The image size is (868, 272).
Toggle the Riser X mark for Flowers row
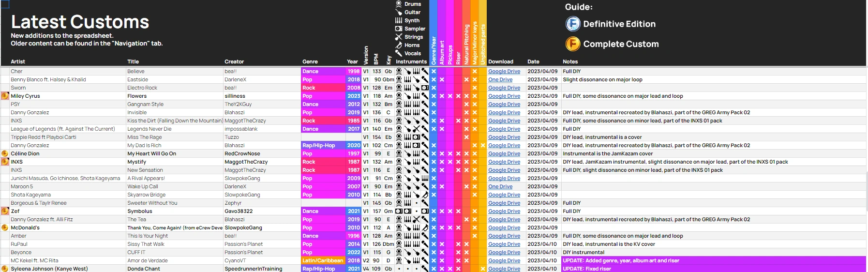[458, 96]
